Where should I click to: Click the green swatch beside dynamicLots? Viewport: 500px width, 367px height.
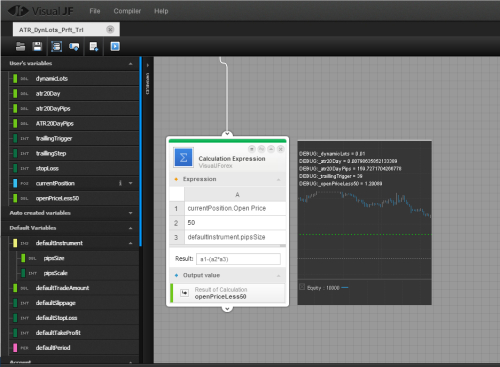click(15, 79)
